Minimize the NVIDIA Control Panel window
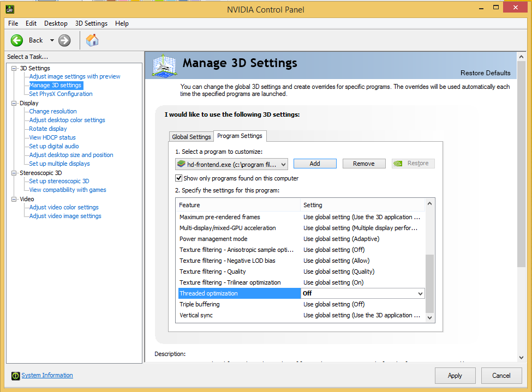Image resolution: width=532 pixels, height=392 pixels. coord(481,8)
